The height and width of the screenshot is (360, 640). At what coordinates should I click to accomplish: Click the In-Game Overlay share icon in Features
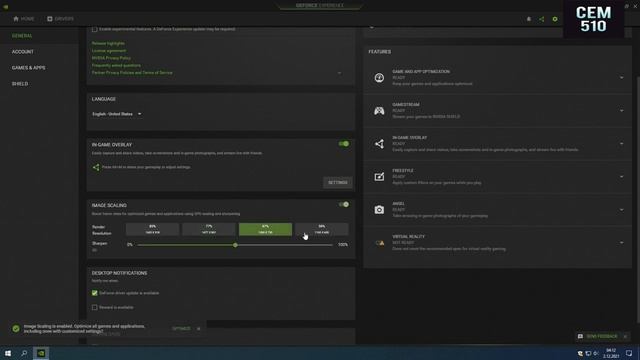[x=379, y=144]
